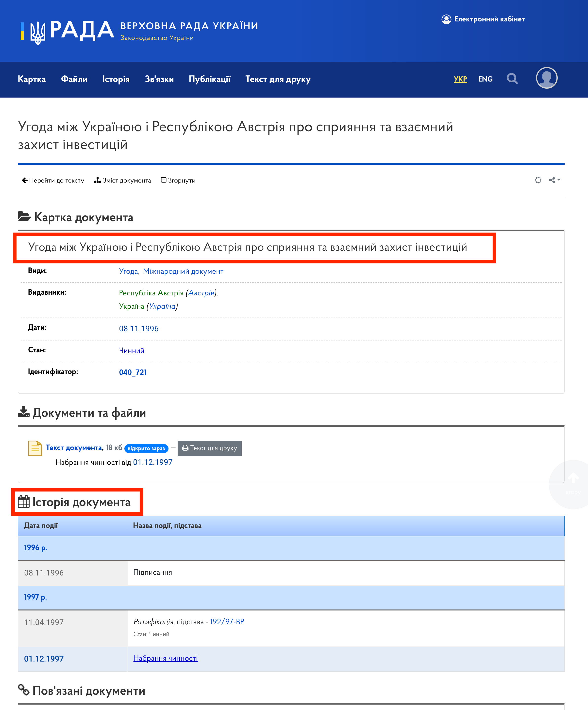The width and height of the screenshot is (588, 710).
Task: Click the grey Текст для друку button
Action: [210, 448]
